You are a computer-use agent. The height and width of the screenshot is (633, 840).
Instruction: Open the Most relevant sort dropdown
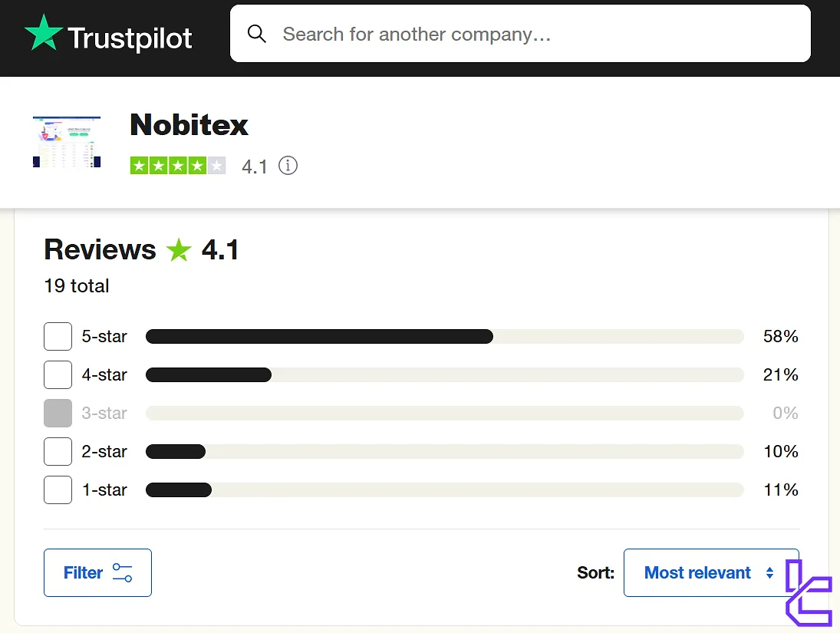click(698, 572)
